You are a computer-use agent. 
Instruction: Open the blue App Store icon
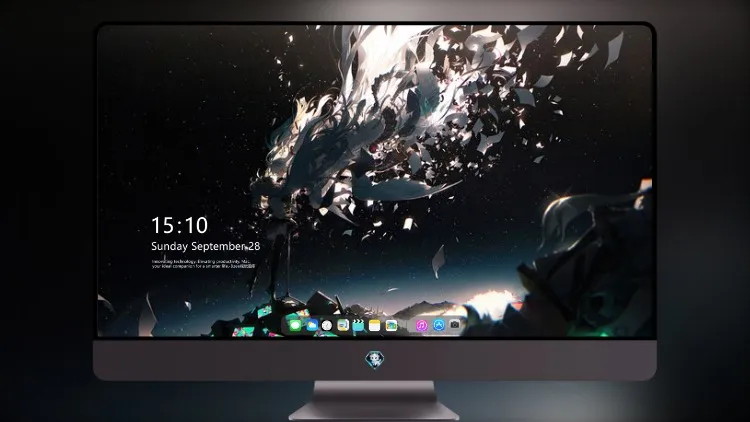coord(439,325)
